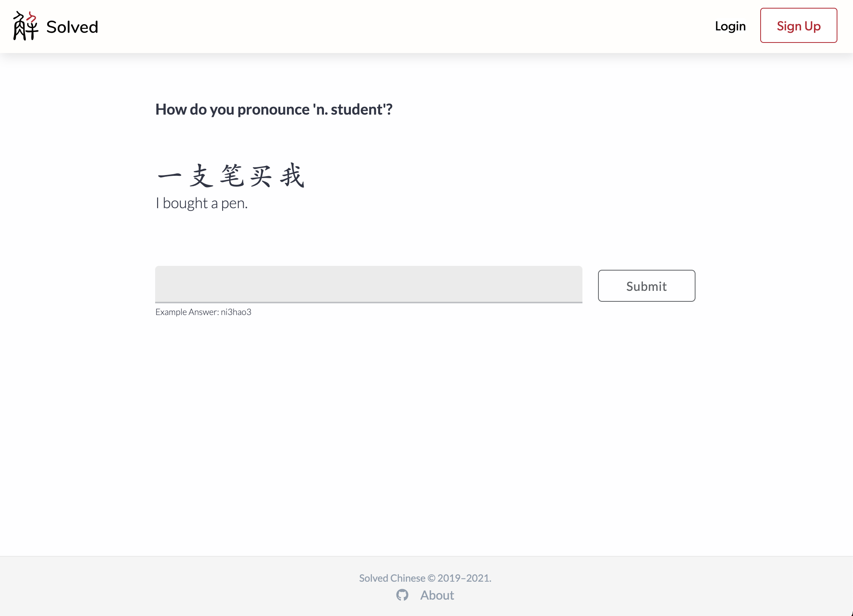Select the character 支 in the sentence
The width and height of the screenshot is (853, 616).
(x=201, y=176)
